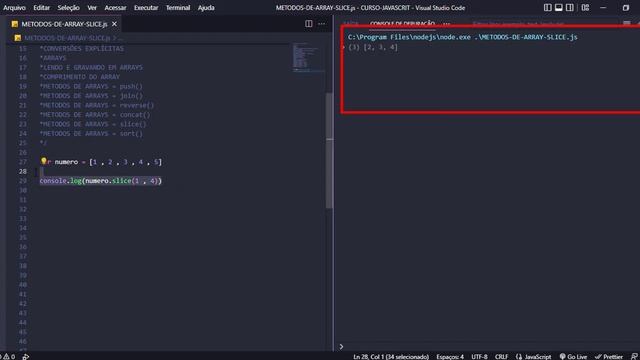Open the Terminal menu
This screenshot has height=360, width=640.
coord(178,8)
